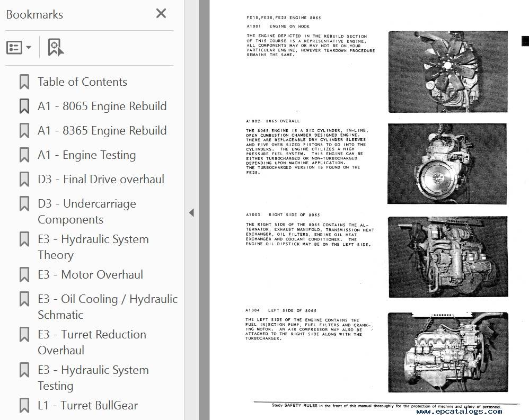Go to A1 - 8065 Engine Rebuild bookmark
Screen dimensions: 529x420
click(102, 106)
